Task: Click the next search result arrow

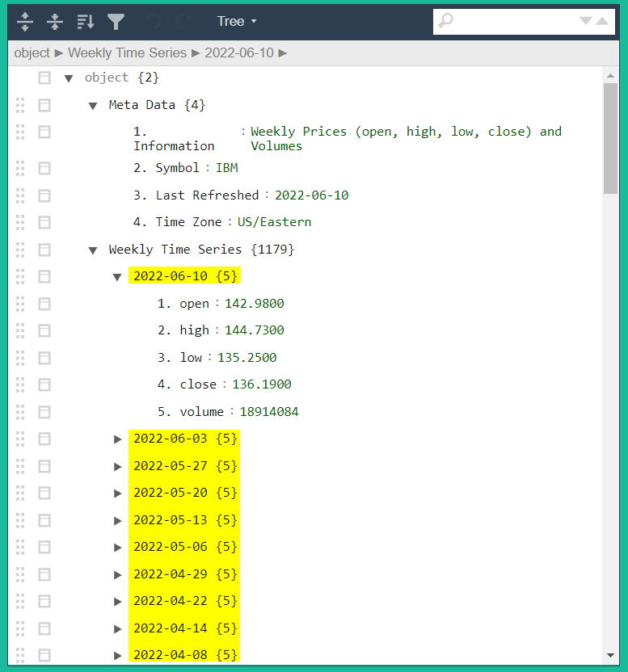Action: point(586,21)
